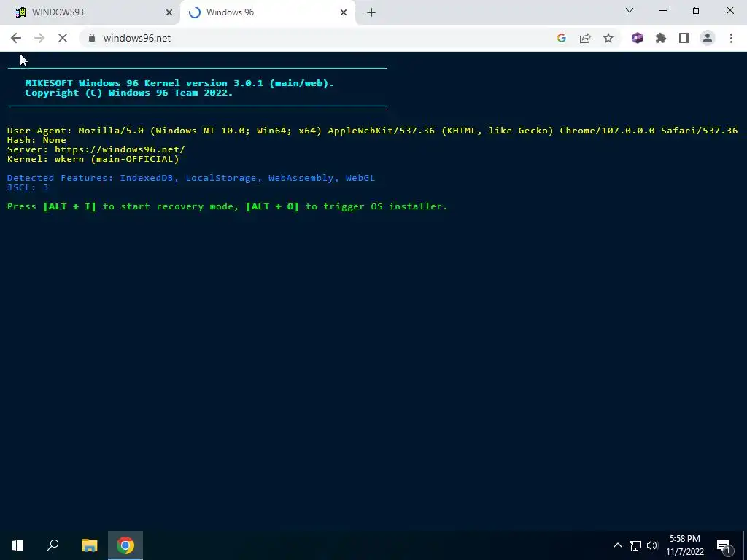Switch to the WINDOWS93 tab
Viewport: 747px width, 560px height.
point(90,12)
